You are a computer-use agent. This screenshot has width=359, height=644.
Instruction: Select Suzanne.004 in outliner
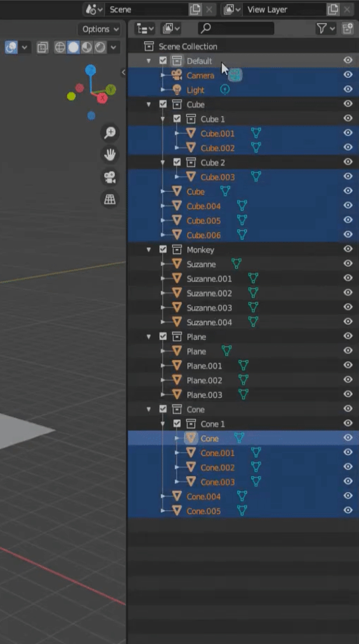click(x=209, y=322)
